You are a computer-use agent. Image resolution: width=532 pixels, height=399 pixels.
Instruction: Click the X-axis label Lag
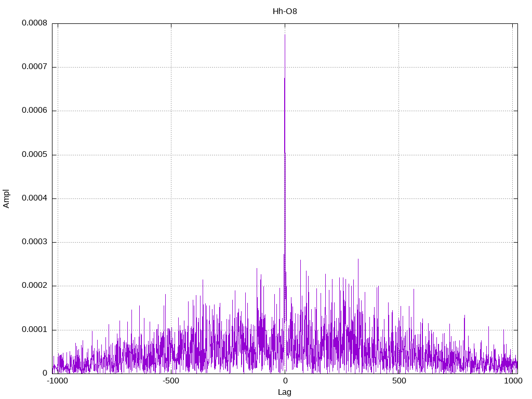point(285,392)
